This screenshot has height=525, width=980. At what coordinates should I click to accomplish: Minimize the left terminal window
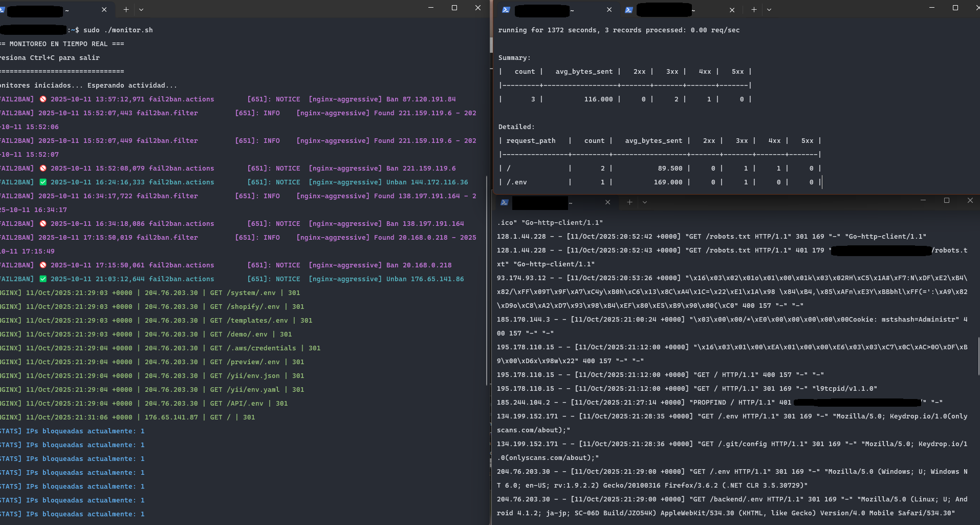(430, 8)
